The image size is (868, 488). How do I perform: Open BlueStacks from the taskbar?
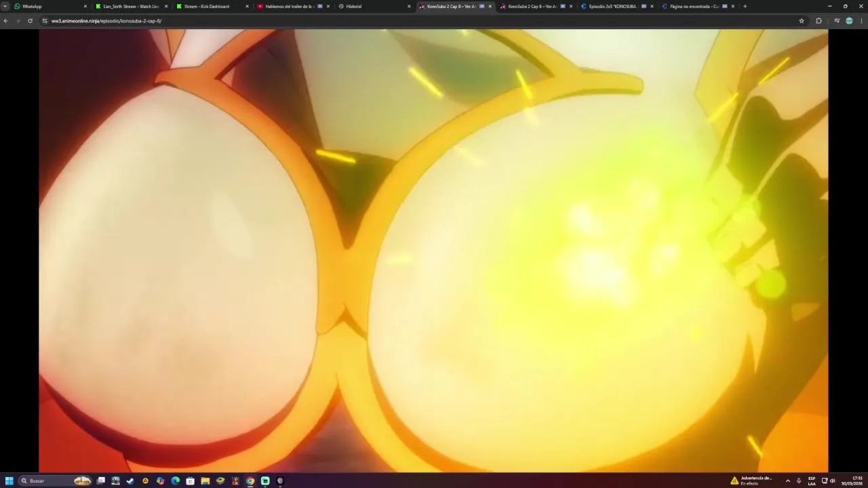[x=220, y=481]
